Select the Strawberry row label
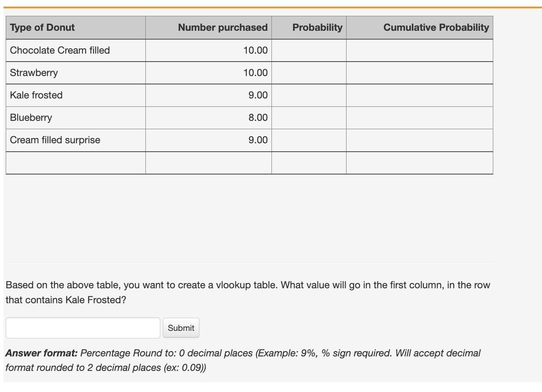Image resolution: width=542 pixels, height=392 pixels. [x=34, y=73]
